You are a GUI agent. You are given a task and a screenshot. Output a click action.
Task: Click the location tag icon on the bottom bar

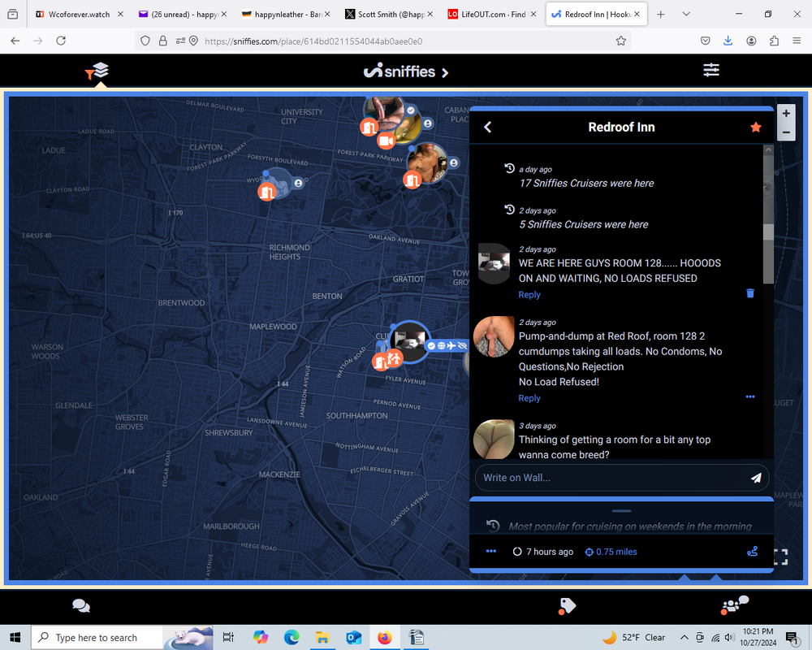[x=566, y=605]
